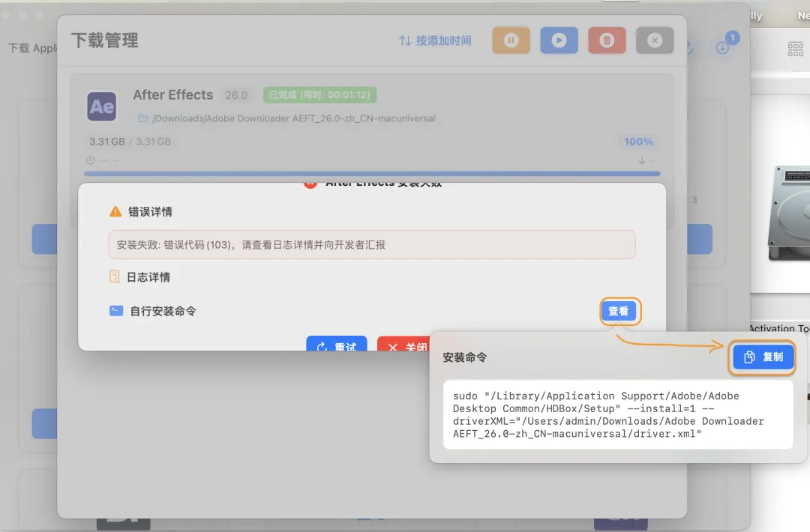Close the download manager with gray X
The image size is (810, 532).
(655, 40)
